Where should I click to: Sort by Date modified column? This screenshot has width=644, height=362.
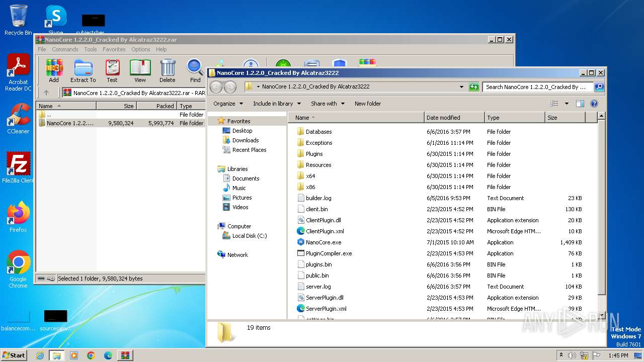click(454, 118)
